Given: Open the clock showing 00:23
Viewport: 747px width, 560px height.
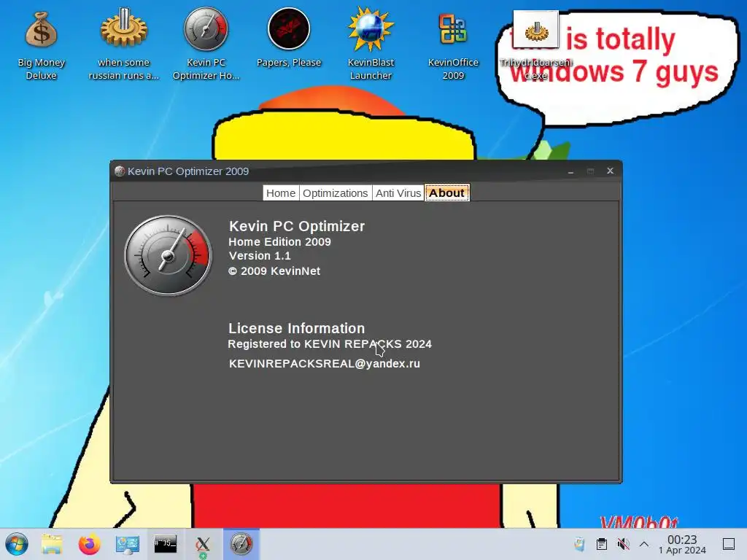Looking at the screenshot, I should tap(682, 544).
